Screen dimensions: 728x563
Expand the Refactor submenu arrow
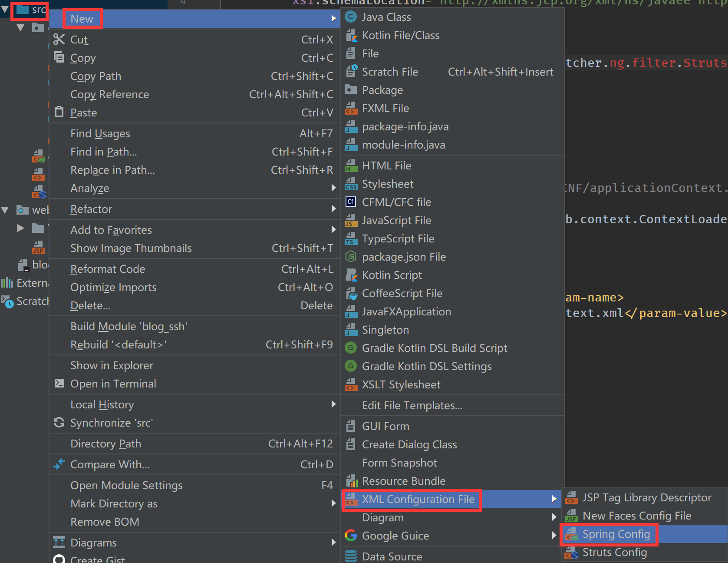(x=333, y=209)
